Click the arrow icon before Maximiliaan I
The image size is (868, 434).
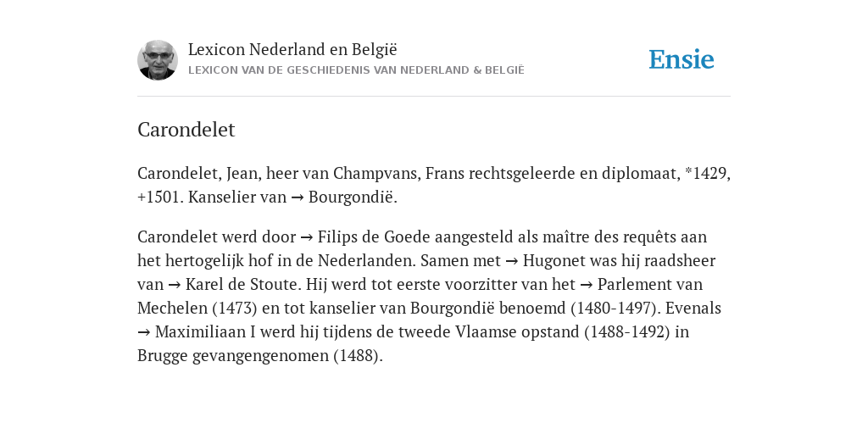click(x=144, y=332)
